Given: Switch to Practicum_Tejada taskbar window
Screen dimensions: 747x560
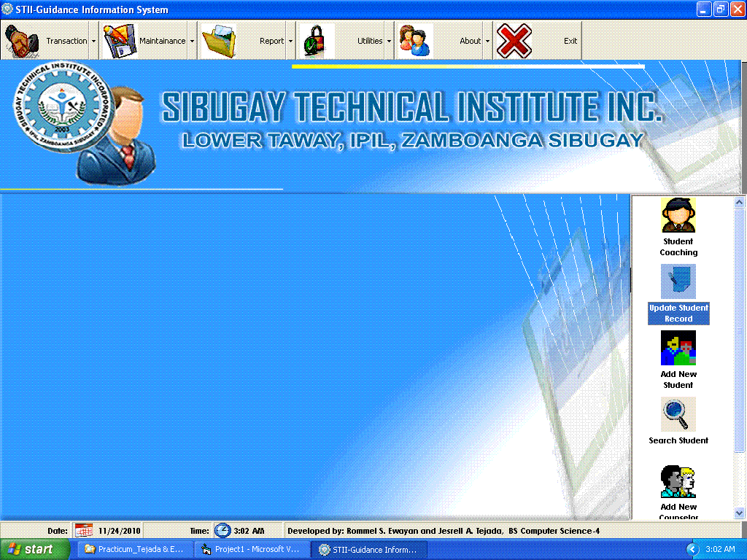Looking at the screenshot, I should pyautogui.click(x=136, y=549).
